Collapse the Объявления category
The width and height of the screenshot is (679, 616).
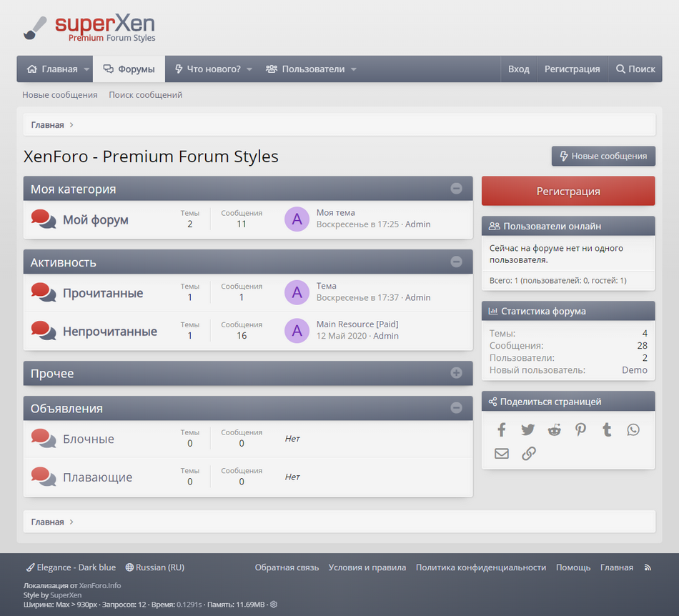point(456,408)
